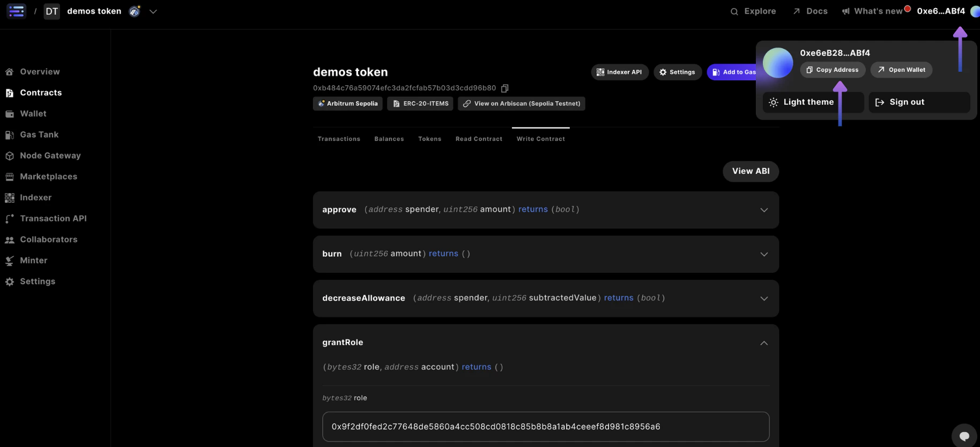Screen dimensions: 980x447
Task: Click the approve function name row
Action: (546, 210)
